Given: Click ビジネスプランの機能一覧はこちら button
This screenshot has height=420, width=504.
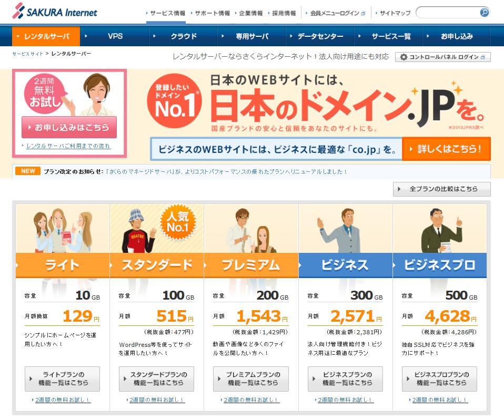Looking at the screenshot, I should (x=345, y=379).
